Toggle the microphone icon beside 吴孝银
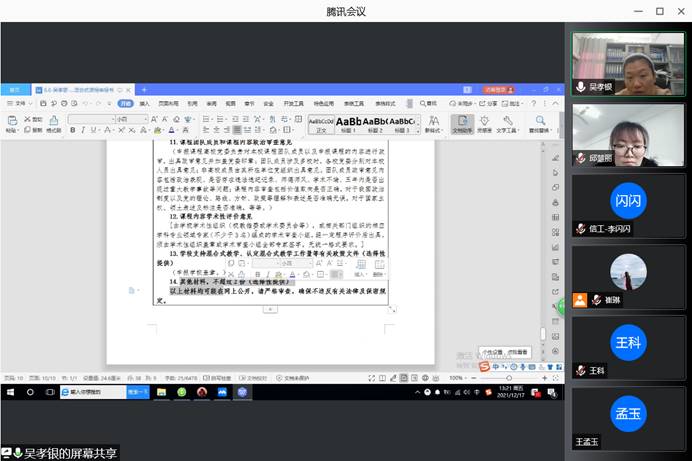This screenshot has width=692, height=461. pyautogui.click(x=579, y=87)
